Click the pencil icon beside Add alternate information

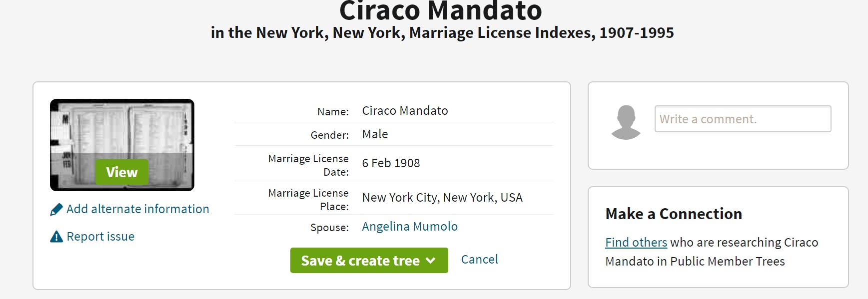[x=56, y=209]
